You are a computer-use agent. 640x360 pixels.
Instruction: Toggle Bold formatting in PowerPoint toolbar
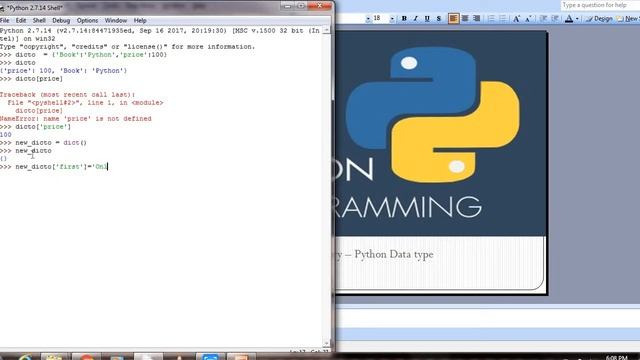pos(404,18)
